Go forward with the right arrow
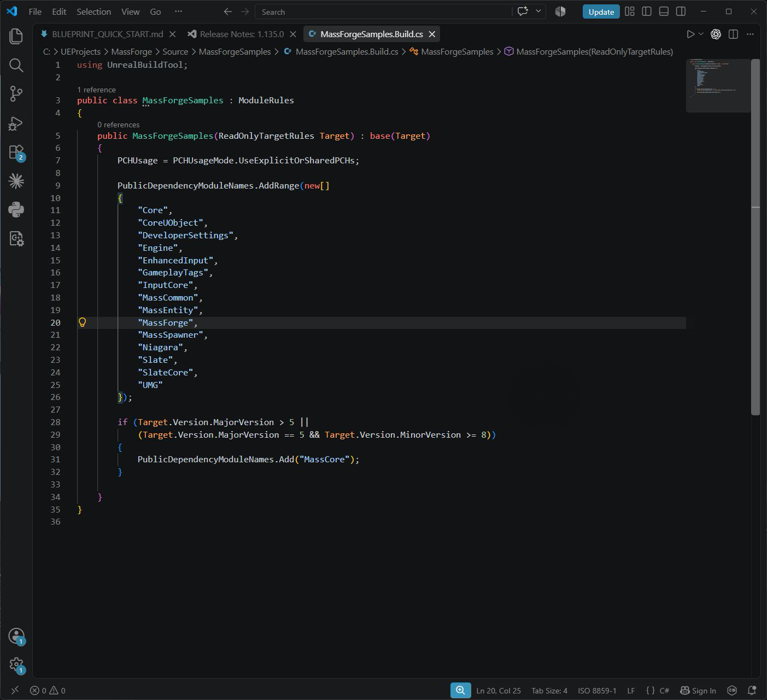Viewport: 767px width, 700px height. [245, 11]
